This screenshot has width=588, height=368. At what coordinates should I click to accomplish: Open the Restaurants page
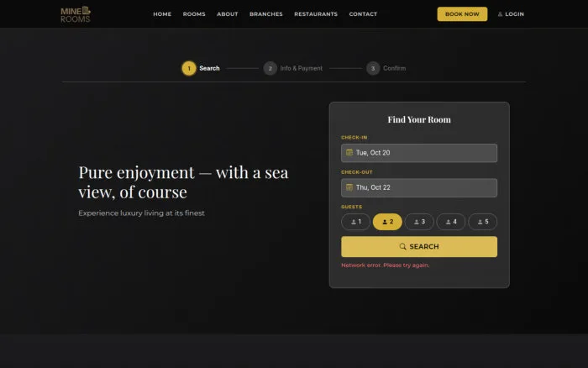(316, 14)
